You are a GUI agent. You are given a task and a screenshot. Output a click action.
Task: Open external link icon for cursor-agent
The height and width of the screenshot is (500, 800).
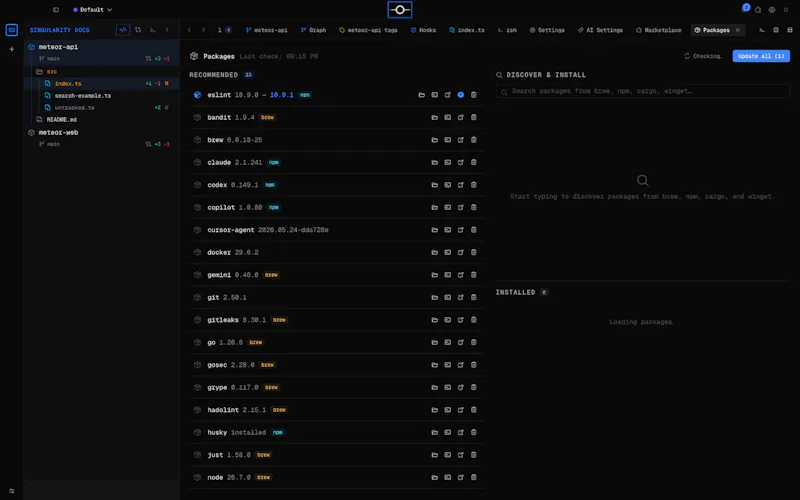[461, 230]
